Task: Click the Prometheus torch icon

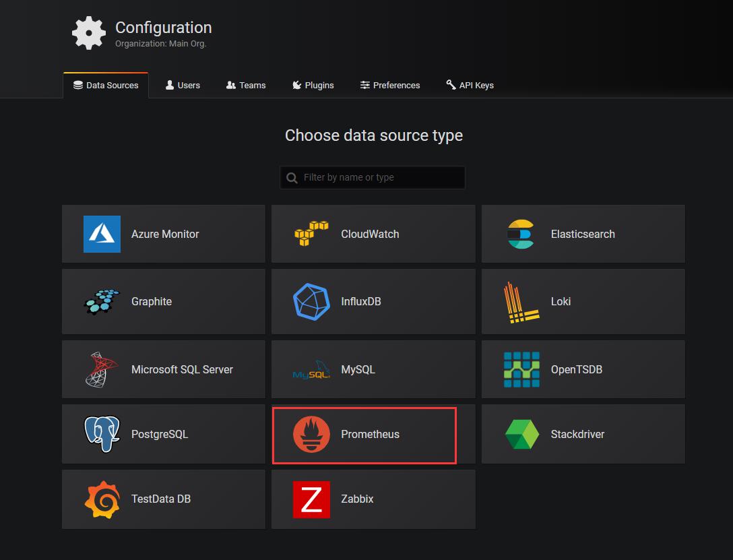Action: click(x=311, y=434)
